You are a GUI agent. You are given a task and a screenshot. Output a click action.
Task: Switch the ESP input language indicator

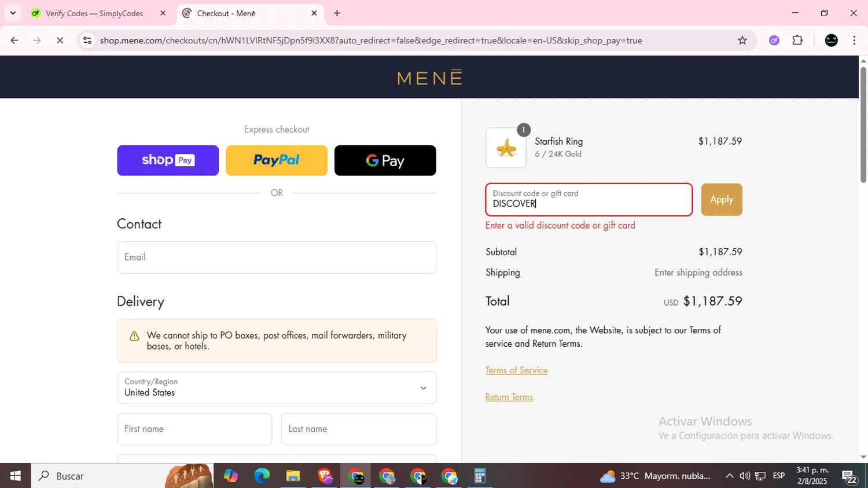pos(779,476)
